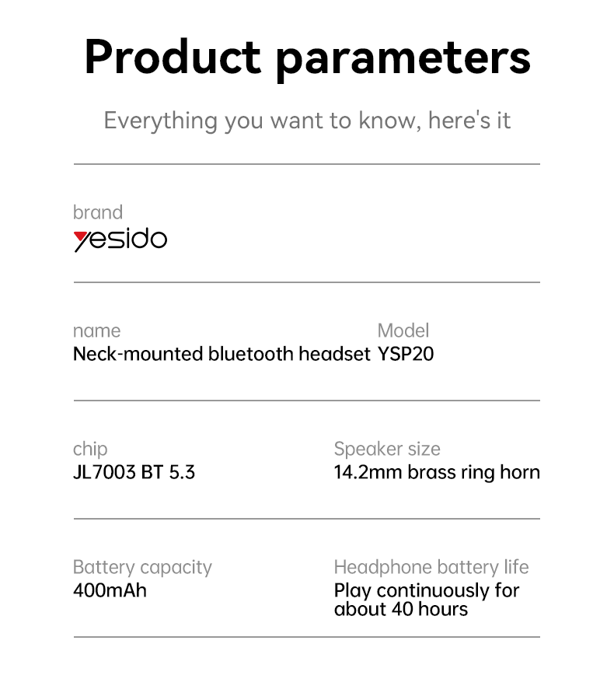
Task: Select the "JL7003 BT 5.3" chip value
Action: [134, 472]
